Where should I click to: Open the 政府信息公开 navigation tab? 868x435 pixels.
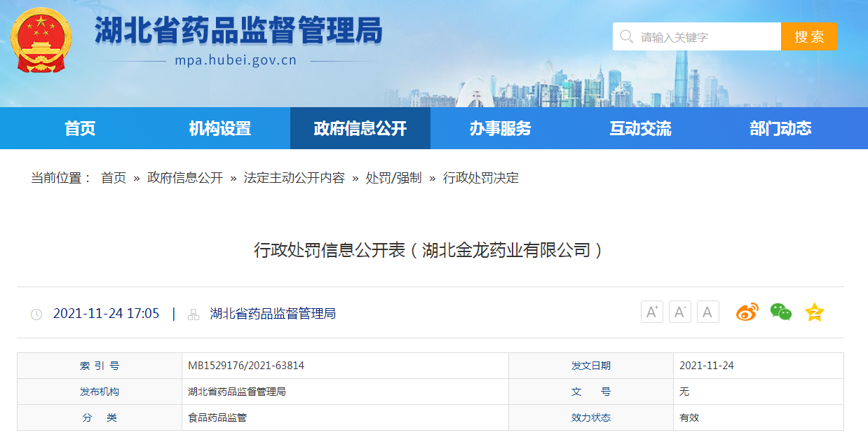click(x=360, y=128)
